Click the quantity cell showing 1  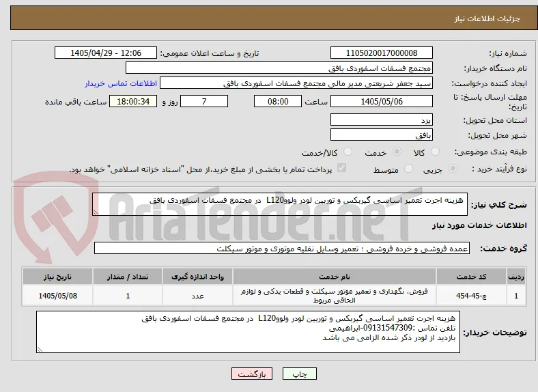coord(128,296)
